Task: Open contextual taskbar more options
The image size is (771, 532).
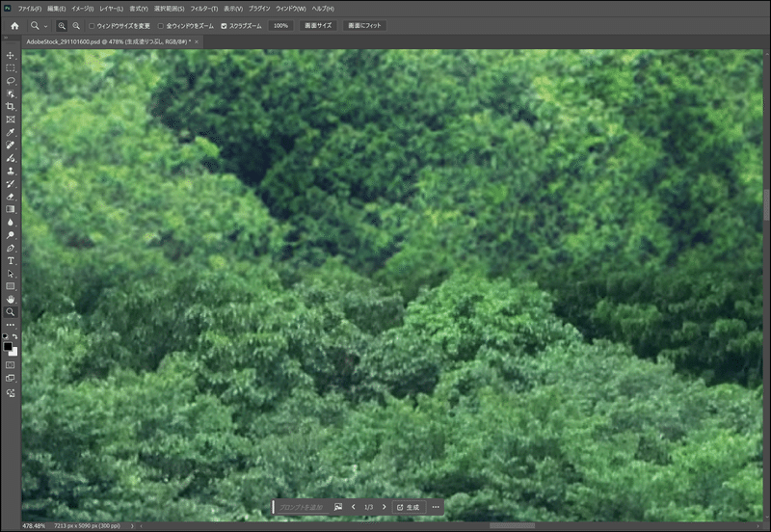Action: 436,507
